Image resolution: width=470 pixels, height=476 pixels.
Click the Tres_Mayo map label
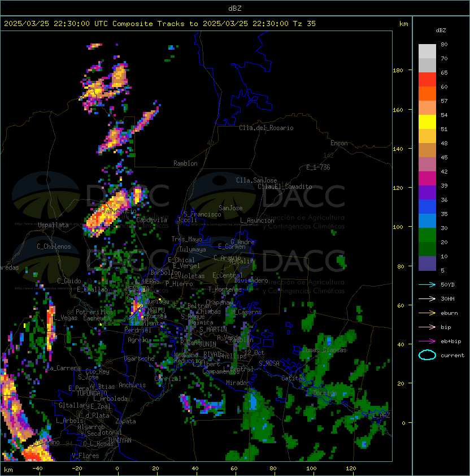[186, 239]
